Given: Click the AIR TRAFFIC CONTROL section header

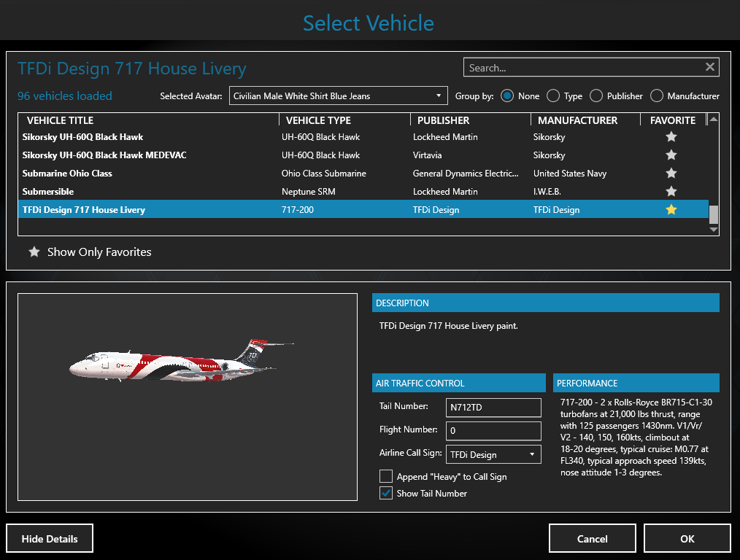Looking at the screenshot, I should click(459, 383).
